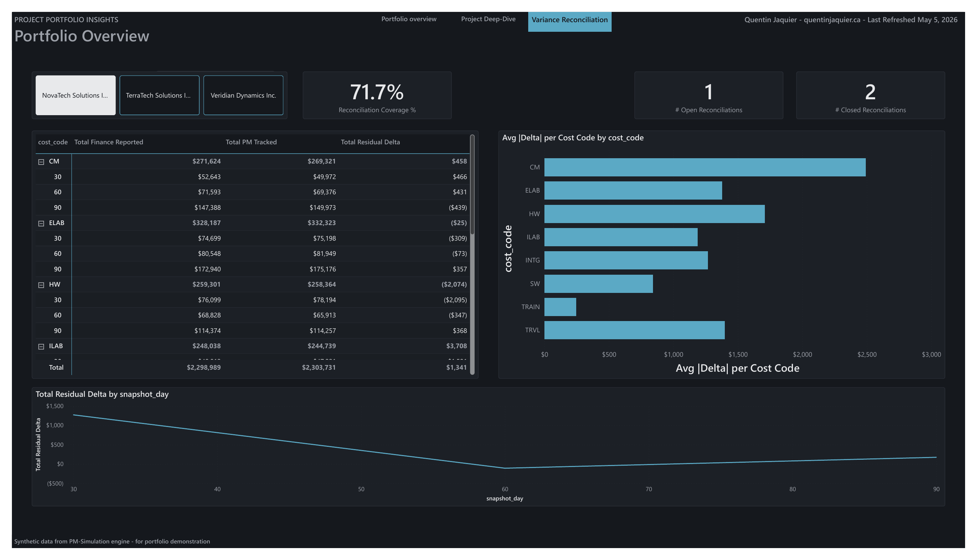Select the SW bar in chart
This screenshot has height=560, width=977.
(x=598, y=284)
